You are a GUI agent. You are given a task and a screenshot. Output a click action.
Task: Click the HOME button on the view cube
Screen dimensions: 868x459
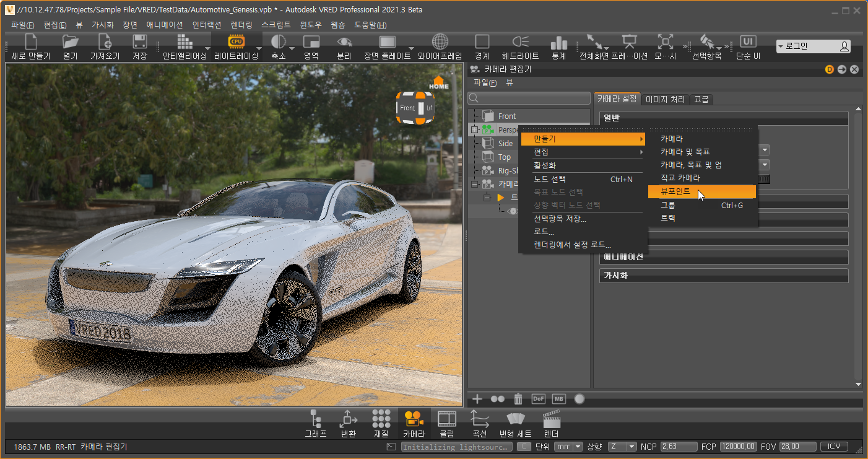[x=439, y=82]
